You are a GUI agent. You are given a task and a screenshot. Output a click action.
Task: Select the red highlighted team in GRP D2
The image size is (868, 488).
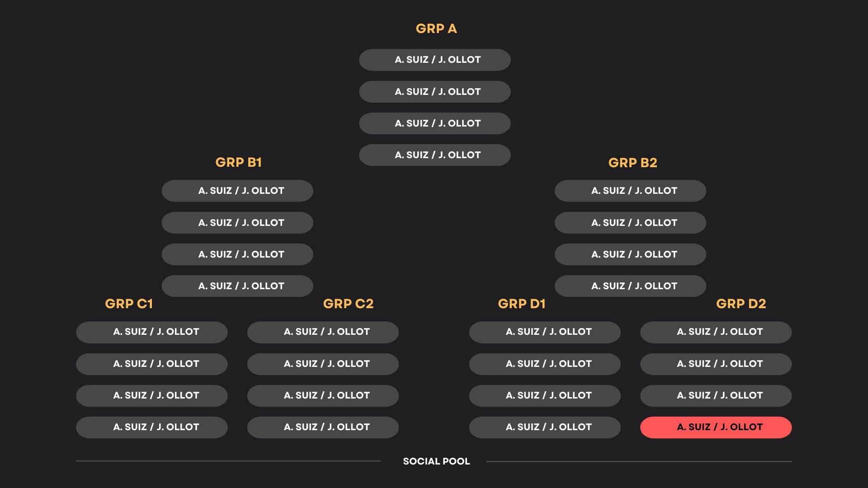click(x=716, y=427)
